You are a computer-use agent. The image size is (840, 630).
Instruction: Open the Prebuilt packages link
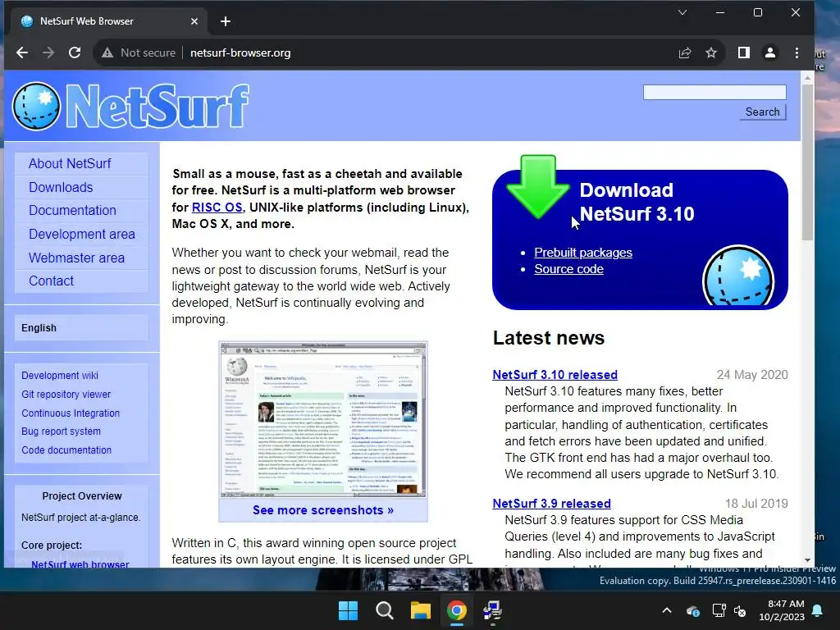tap(583, 253)
